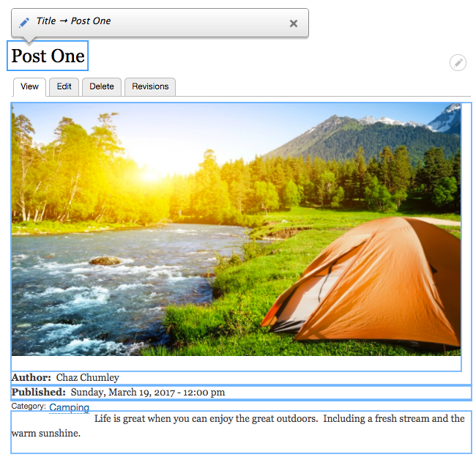The width and height of the screenshot is (476, 460).
Task: Click the Category label
Action: click(x=29, y=407)
